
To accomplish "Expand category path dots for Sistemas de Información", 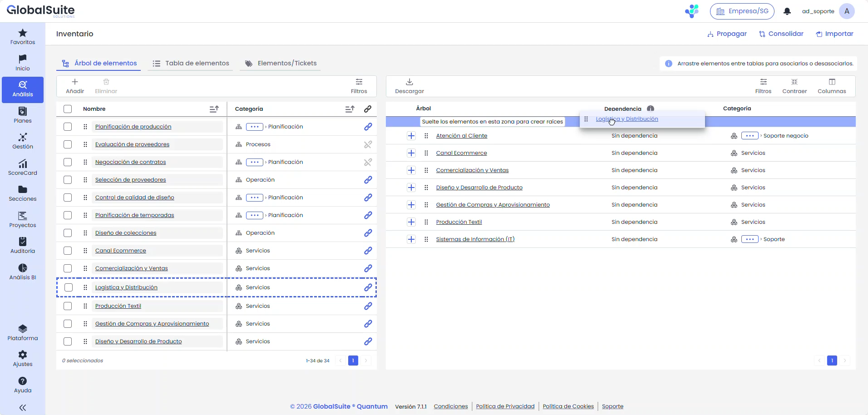I will 750,239.
